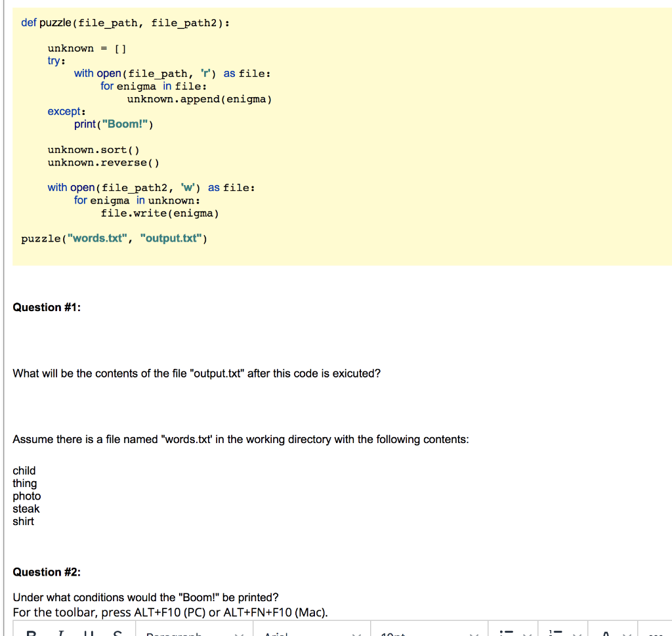Image resolution: width=672 pixels, height=636 pixels.
Task: Click the words.txt filename in the code
Action: [x=97, y=238]
